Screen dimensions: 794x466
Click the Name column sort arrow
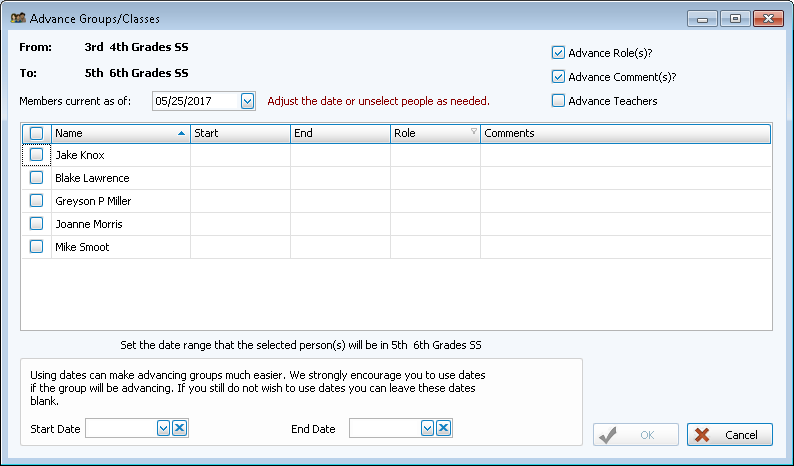(181, 133)
